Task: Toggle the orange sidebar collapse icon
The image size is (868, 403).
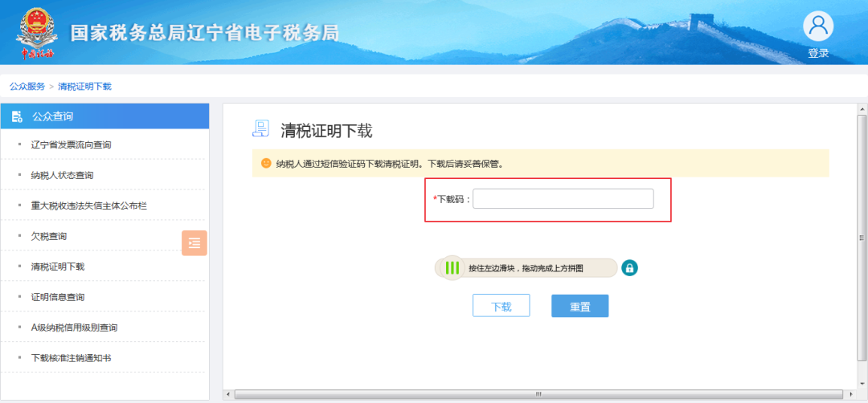Action: coord(194,242)
